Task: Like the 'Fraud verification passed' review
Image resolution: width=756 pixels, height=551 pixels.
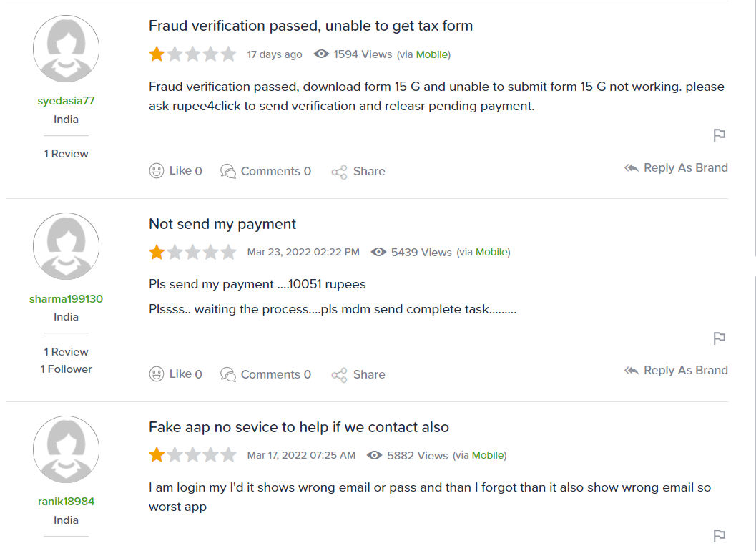Action: 175,171
